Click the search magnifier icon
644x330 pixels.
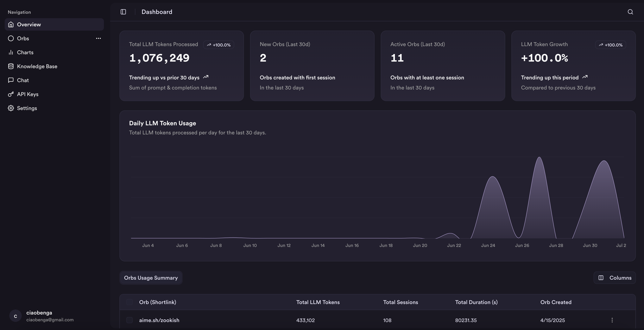pyautogui.click(x=630, y=12)
